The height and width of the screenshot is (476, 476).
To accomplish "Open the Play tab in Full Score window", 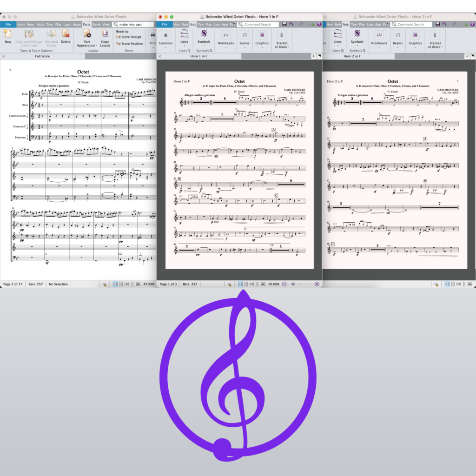I will pos(58,24).
